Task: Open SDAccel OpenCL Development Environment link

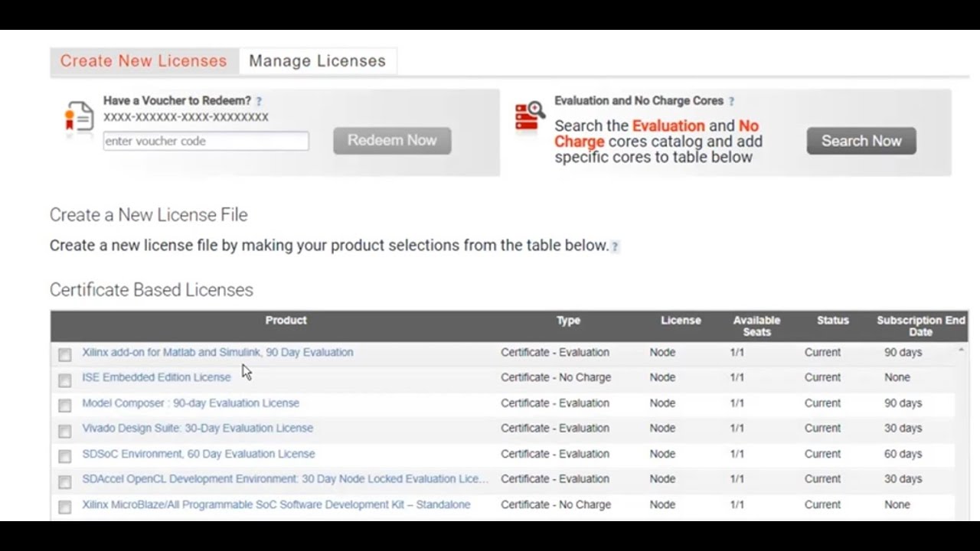Action: 285,479
